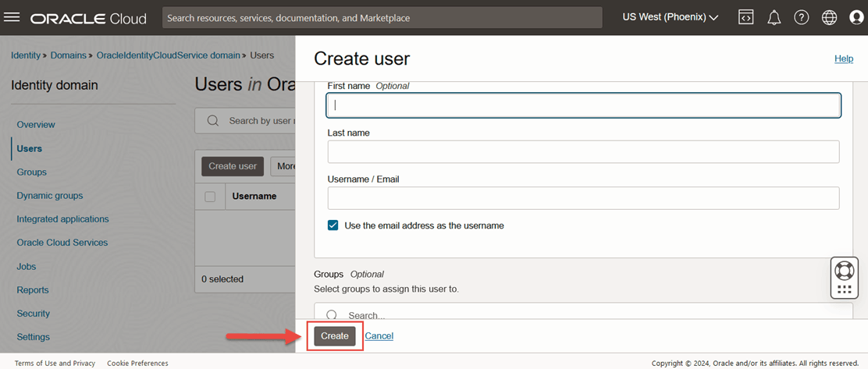Open Groups in the sidebar
This screenshot has height=369, width=868.
click(31, 172)
